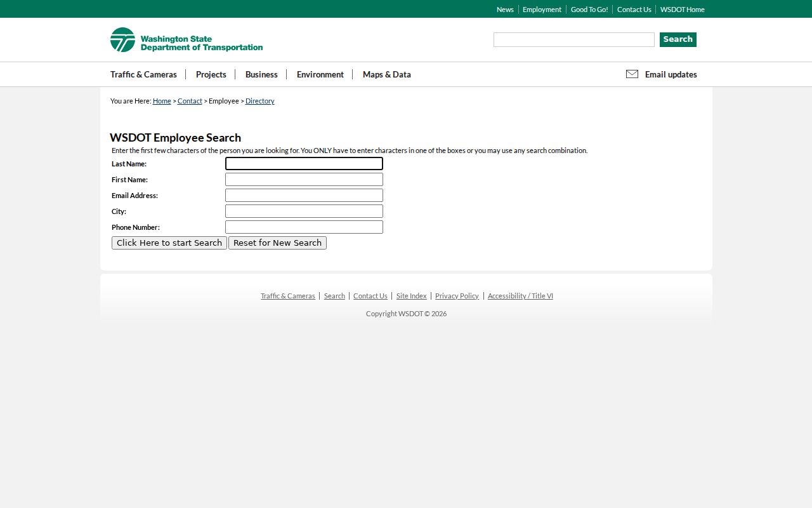This screenshot has height=508, width=812.
Task: Click the Copyright WSDOT © 2026 text
Action: tap(406, 314)
